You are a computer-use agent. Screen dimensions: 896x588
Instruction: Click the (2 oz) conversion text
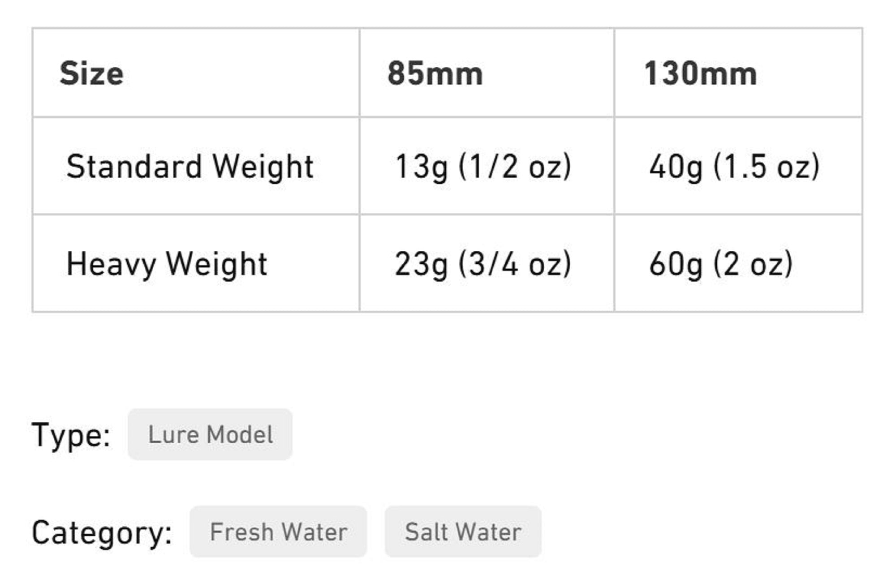click(x=753, y=264)
